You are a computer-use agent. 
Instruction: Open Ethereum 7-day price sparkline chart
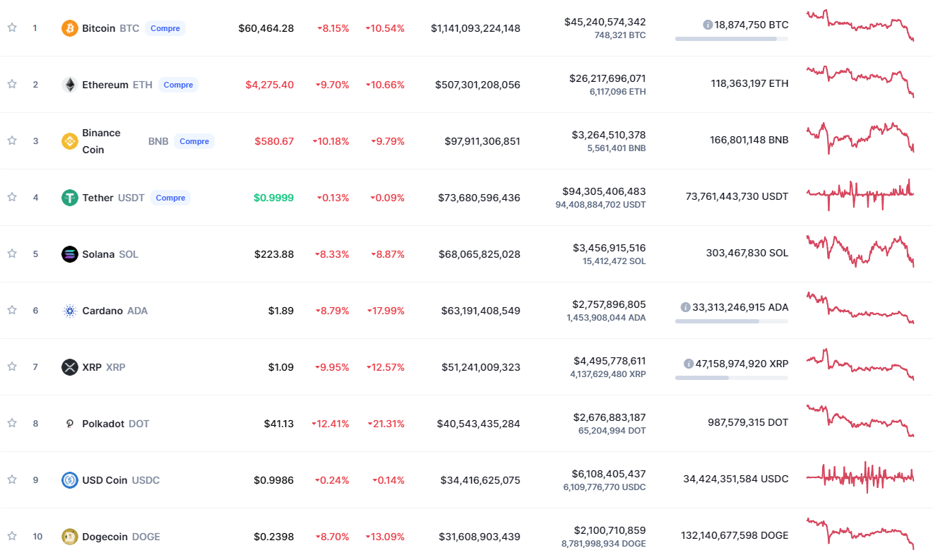tap(860, 81)
